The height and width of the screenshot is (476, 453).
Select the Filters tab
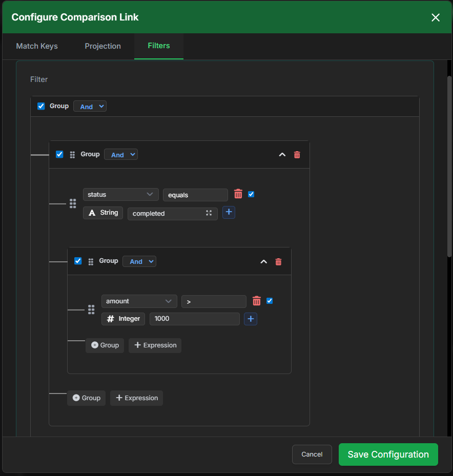coord(158,46)
